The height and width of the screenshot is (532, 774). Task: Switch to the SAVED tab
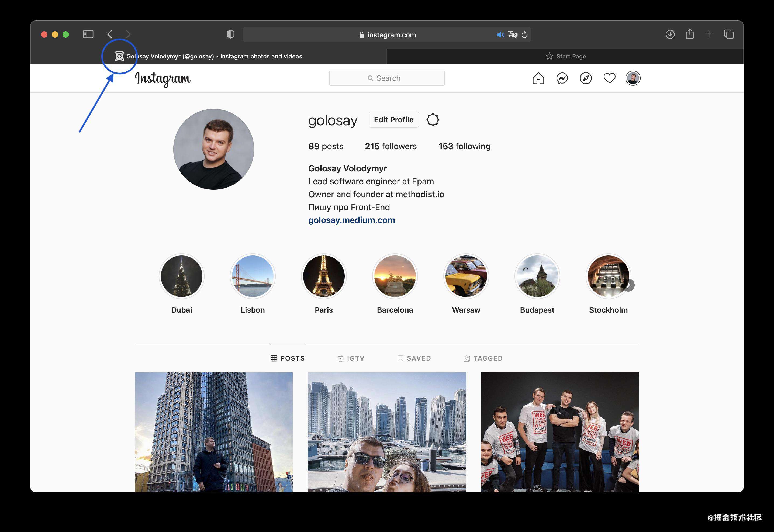point(414,358)
